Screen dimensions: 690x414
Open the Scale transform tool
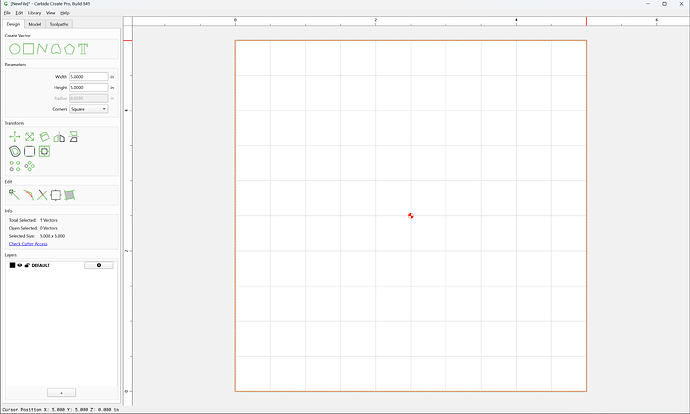point(29,137)
